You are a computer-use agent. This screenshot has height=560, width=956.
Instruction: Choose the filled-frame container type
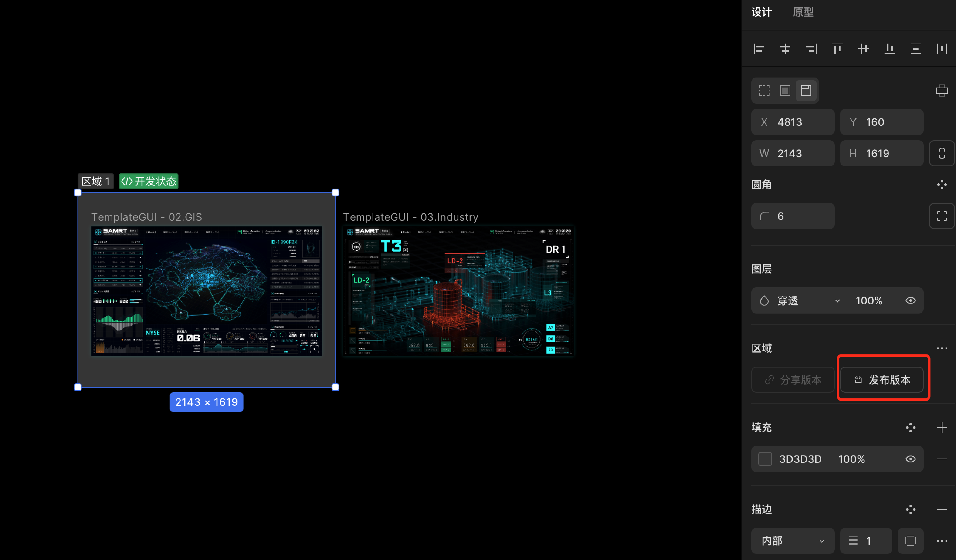click(785, 91)
